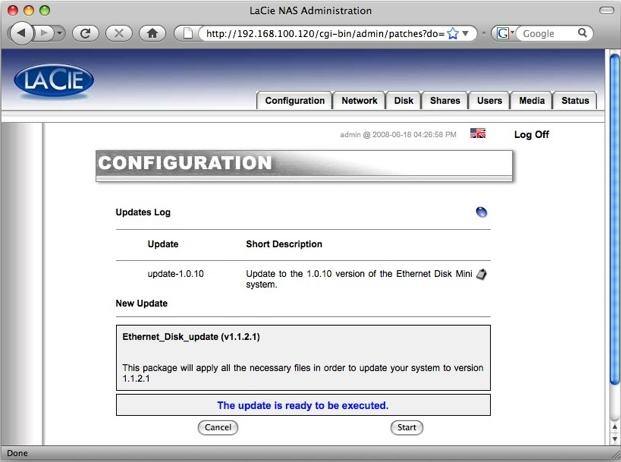621x462 pixels.
Task: Select the Status tab
Action: pos(575,101)
